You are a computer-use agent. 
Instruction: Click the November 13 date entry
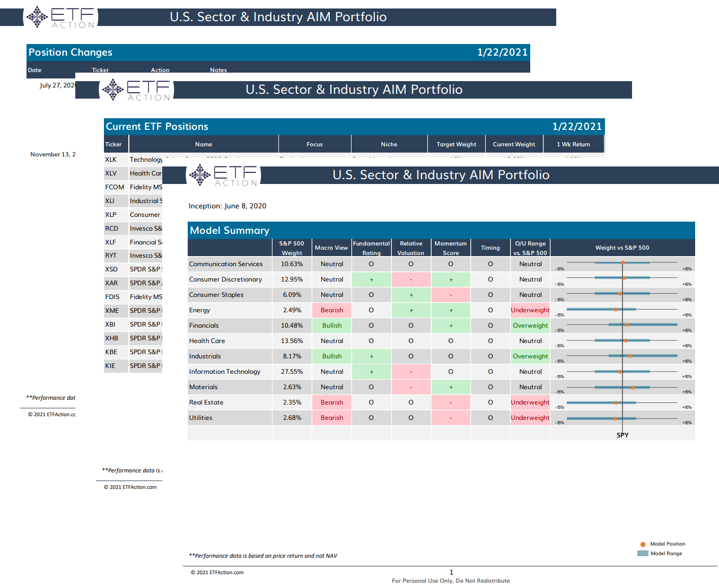(53, 155)
